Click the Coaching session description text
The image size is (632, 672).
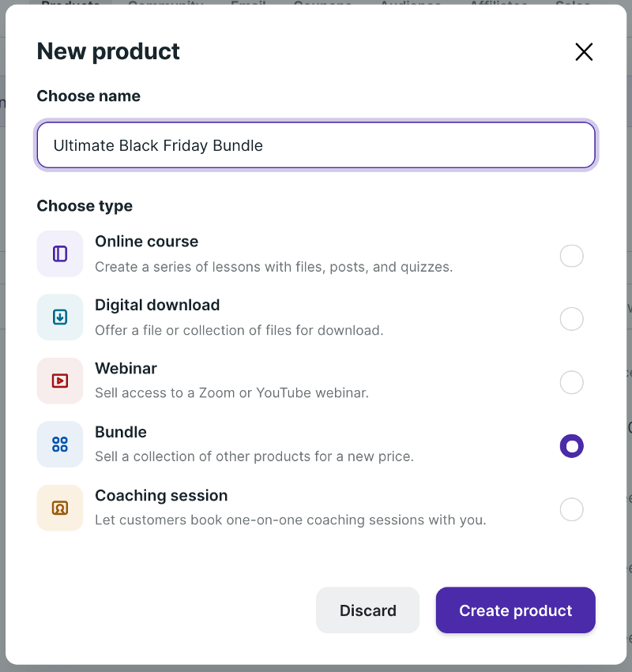(x=290, y=520)
